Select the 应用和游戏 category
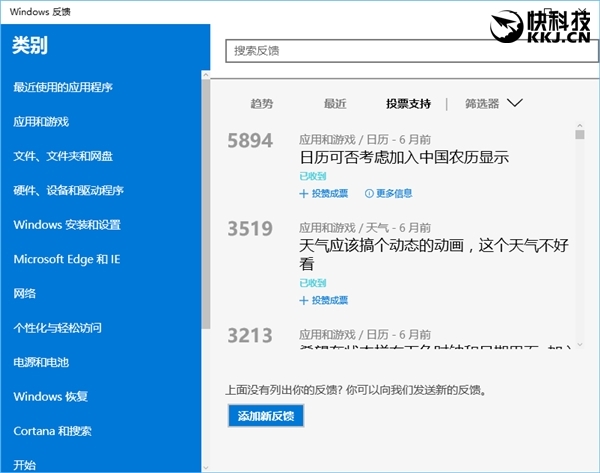Image resolution: width=600 pixels, height=473 pixels. [x=41, y=121]
